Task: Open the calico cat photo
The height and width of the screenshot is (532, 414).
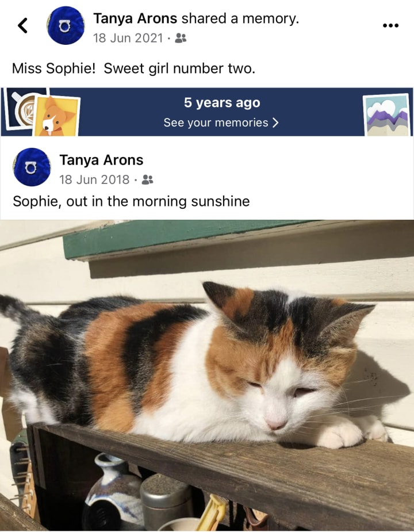Action: click(207, 375)
